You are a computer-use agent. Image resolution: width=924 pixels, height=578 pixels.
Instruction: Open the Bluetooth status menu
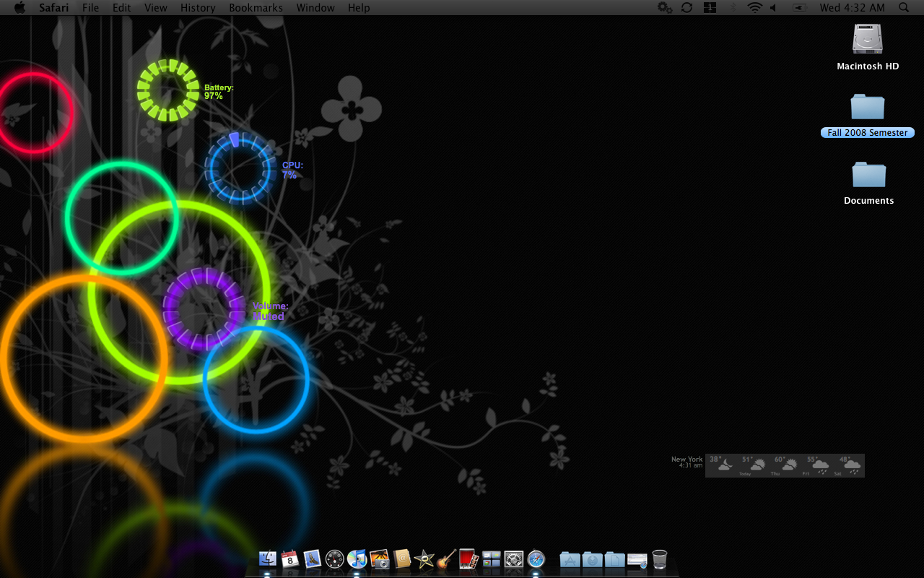coord(733,7)
